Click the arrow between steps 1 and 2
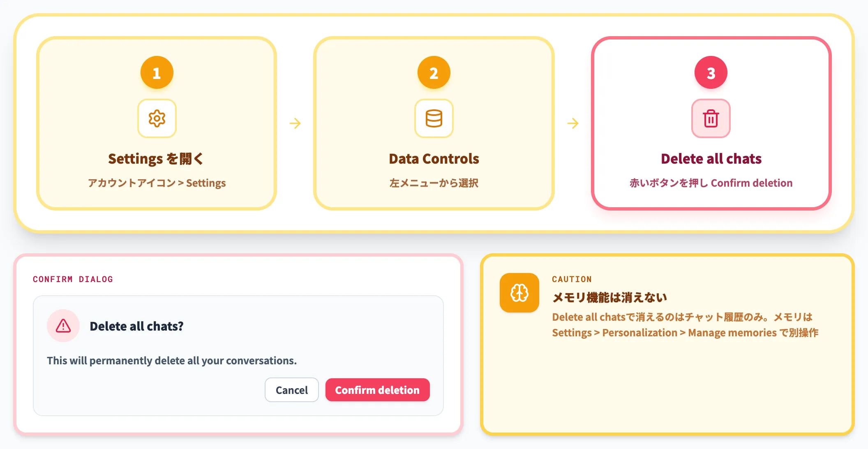 (295, 123)
